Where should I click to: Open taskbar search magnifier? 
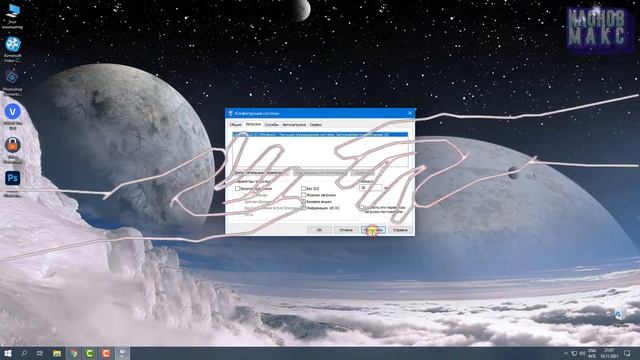click(x=24, y=353)
